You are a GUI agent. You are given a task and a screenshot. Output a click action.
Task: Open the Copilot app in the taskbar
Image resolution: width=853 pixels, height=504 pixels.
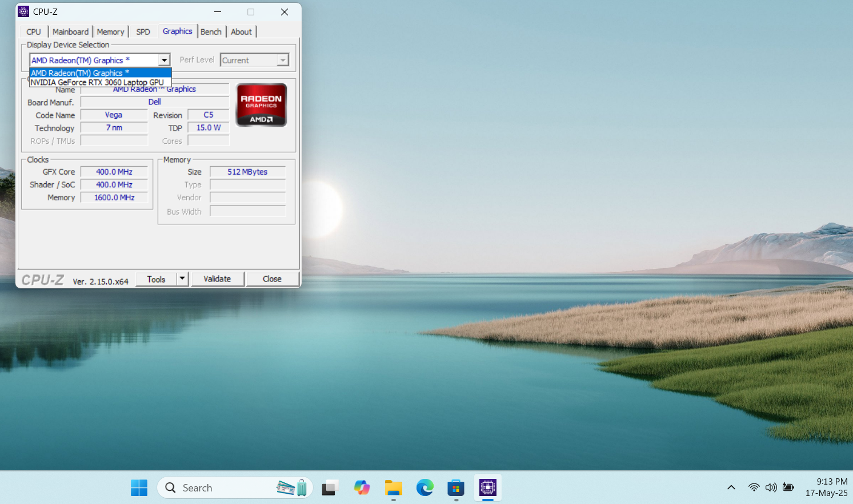[362, 488]
